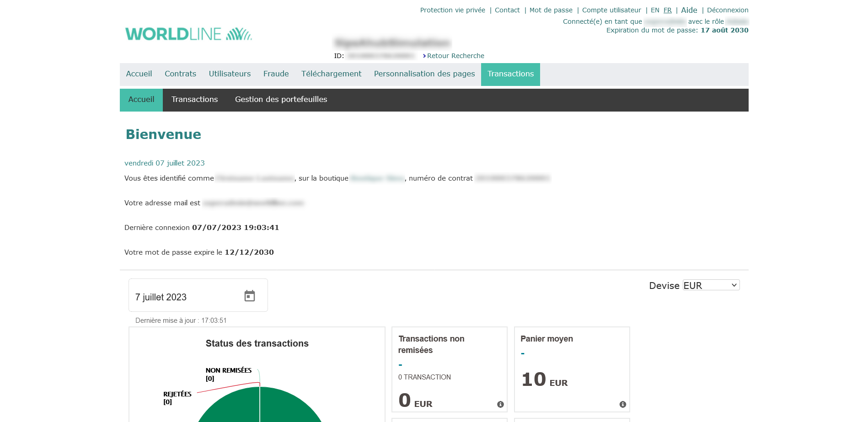Click the Retour Recherche link

tap(455, 56)
